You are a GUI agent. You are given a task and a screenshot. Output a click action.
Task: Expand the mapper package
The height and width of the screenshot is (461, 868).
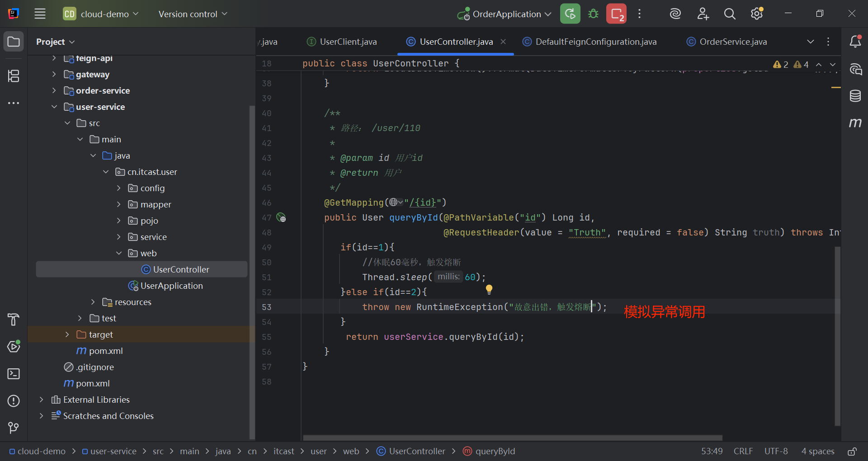click(x=119, y=204)
